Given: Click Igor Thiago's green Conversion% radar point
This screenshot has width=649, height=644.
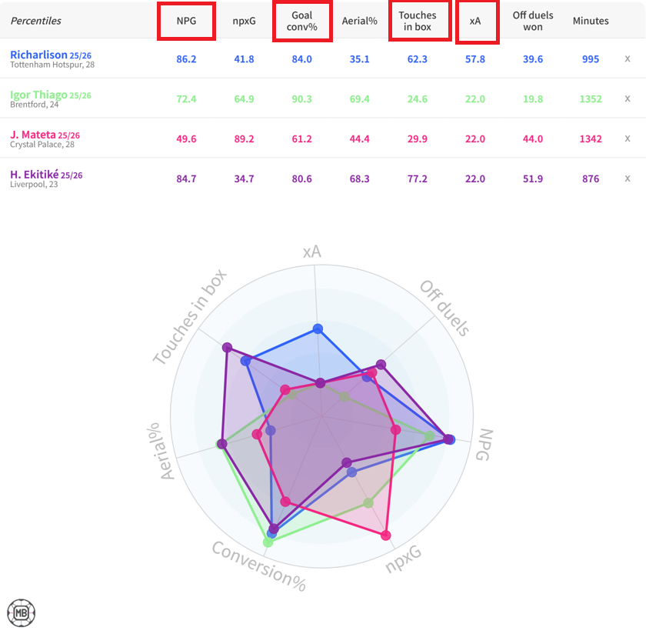Looking at the screenshot, I should click(268, 542).
